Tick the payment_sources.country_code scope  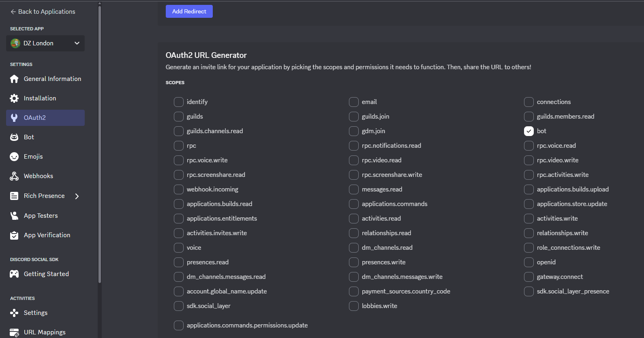[x=354, y=291]
